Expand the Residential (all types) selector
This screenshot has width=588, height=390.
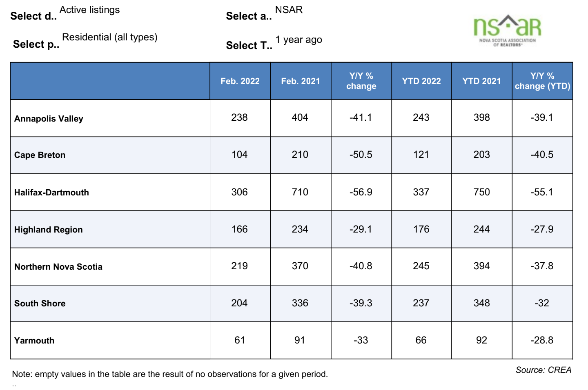coord(109,37)
